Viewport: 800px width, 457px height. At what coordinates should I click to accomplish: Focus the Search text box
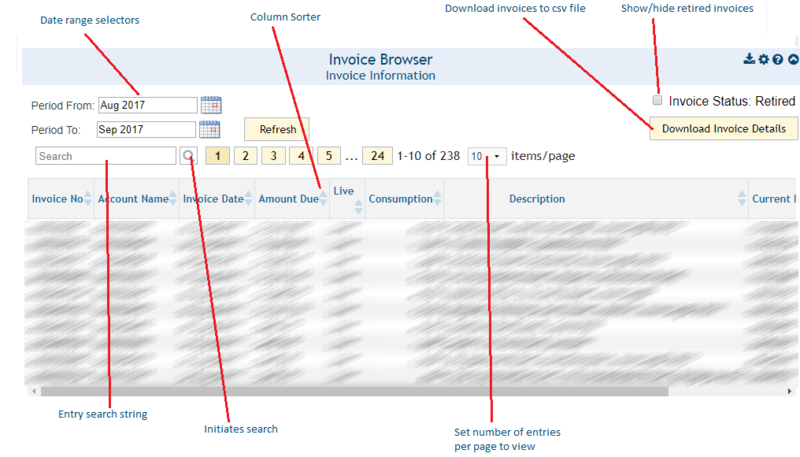click(106, 156)
